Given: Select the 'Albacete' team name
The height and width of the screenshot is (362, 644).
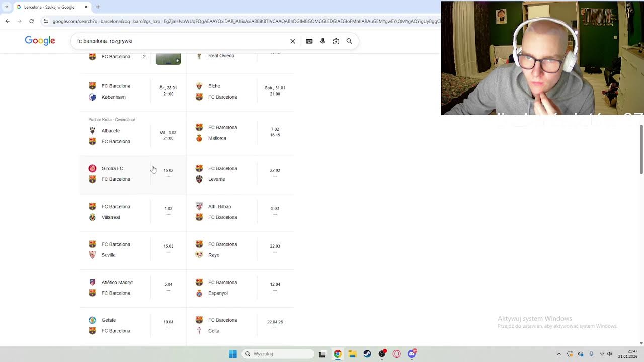Looking at the screenshot, I should point(111,131).
